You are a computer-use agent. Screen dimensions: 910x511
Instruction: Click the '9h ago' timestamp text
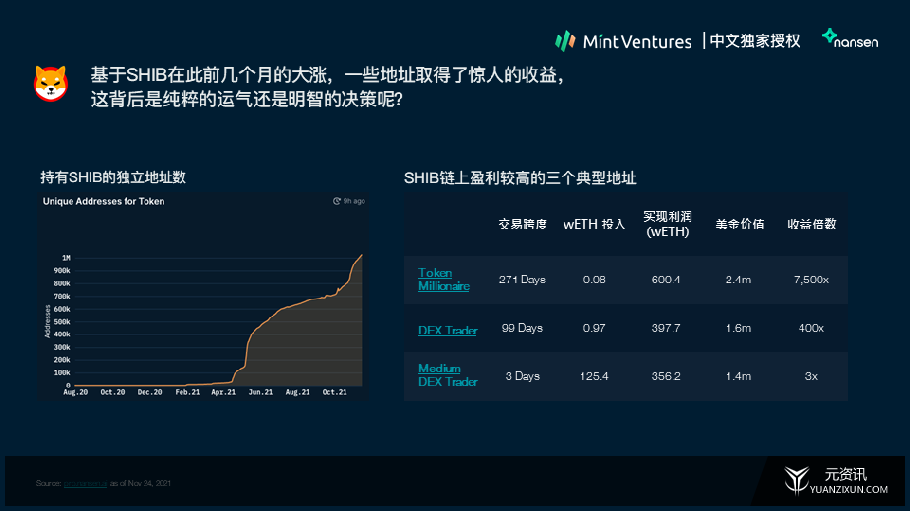354,201
